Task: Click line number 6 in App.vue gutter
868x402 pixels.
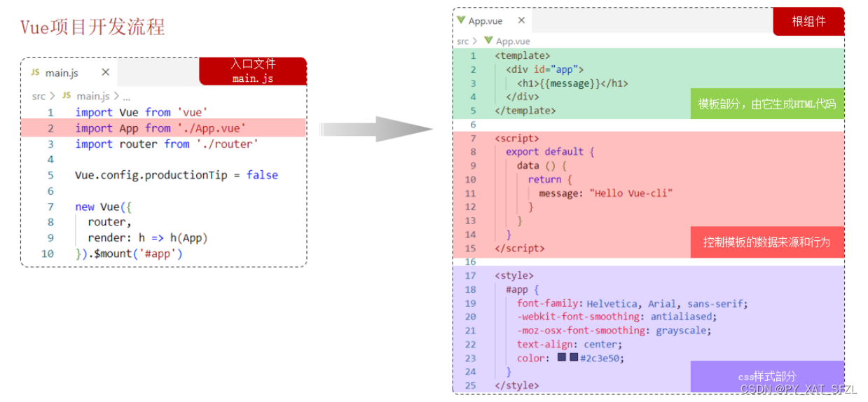Action: 473,125
